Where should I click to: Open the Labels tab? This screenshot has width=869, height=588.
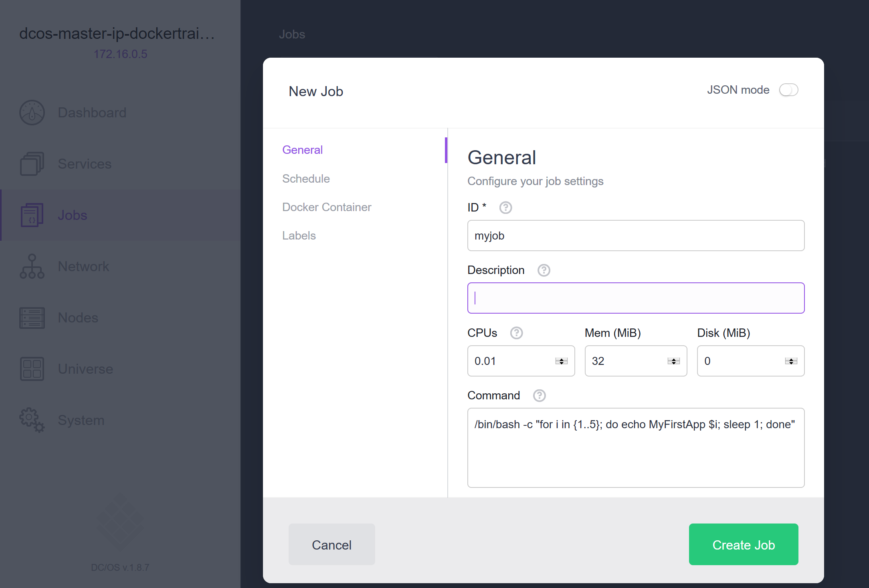299,236
